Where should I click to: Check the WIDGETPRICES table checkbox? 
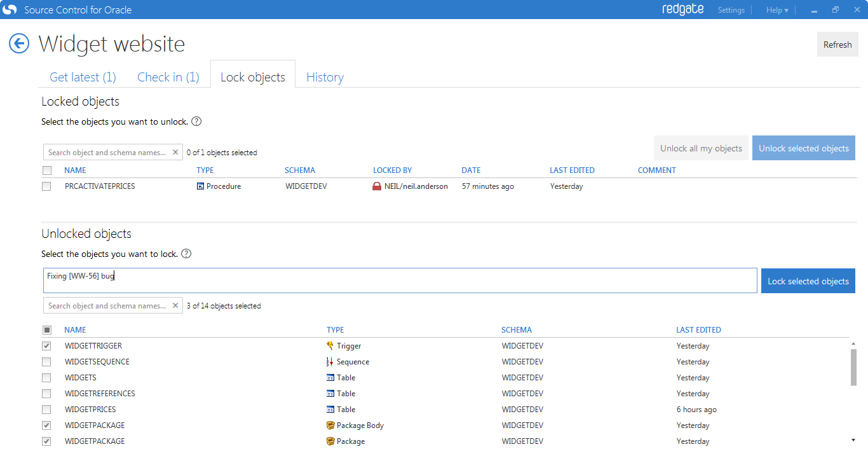click(x=46, y=410)
